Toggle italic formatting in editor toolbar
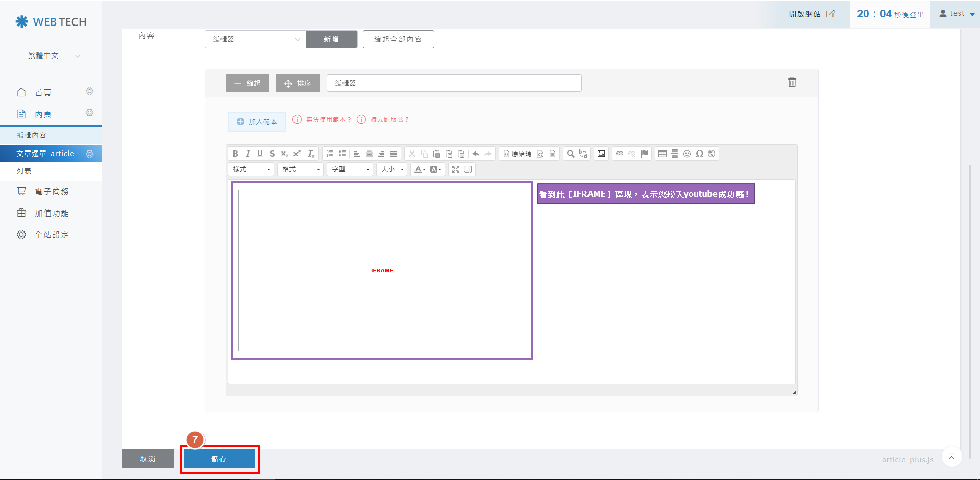The width and height of the screenshot is (980, 480). click(248, 154)
